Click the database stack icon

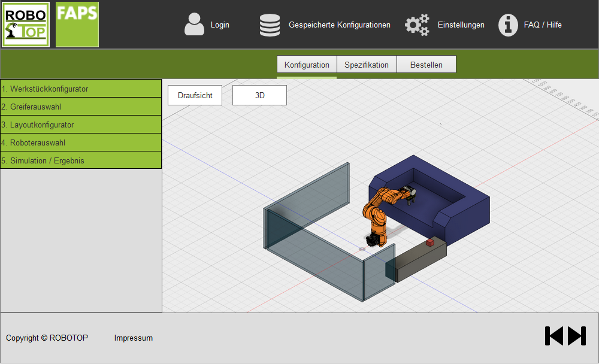coord(270,25)
